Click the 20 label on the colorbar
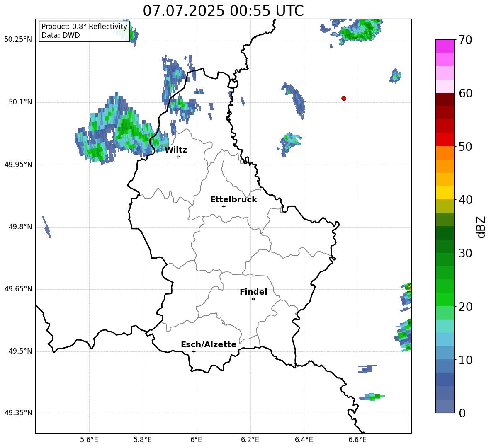 click(465, 307)
